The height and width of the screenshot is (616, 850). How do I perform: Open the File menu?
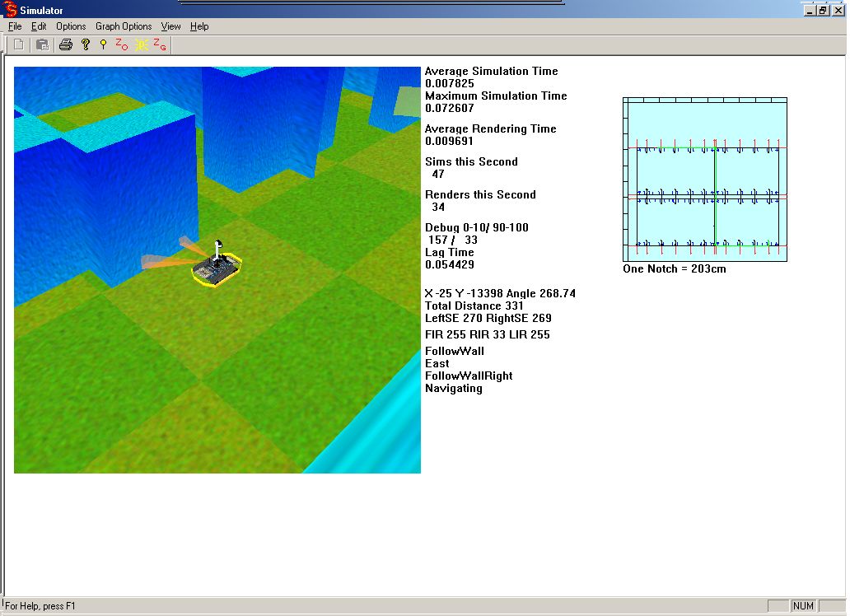point(15,26)
